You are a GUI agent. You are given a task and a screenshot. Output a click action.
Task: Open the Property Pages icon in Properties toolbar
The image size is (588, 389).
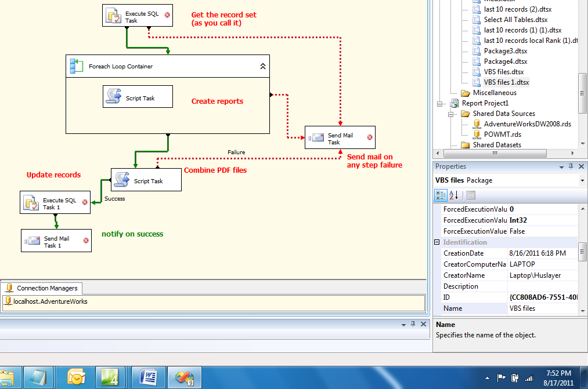tap(471, 195)
